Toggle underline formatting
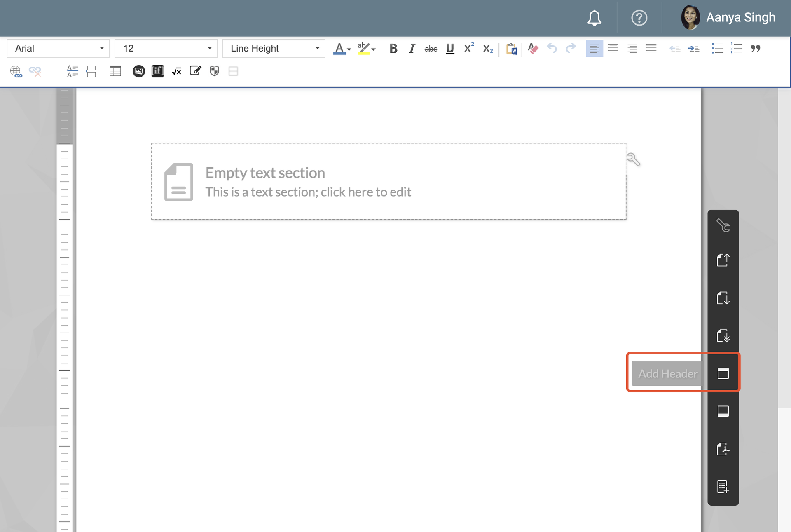This screenshot has width=791, height=532. click(450, 49)
